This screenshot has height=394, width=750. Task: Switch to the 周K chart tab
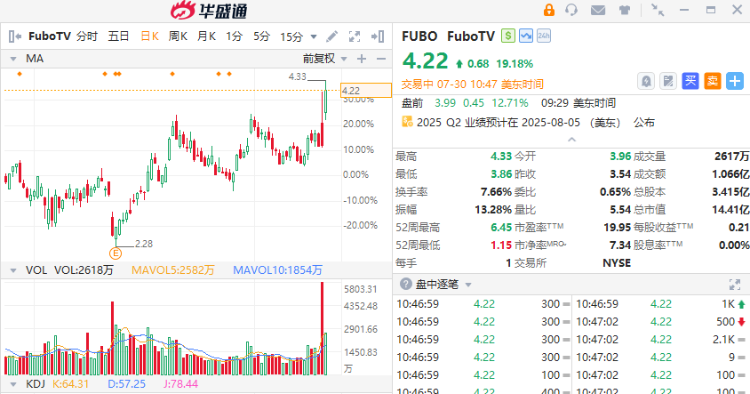(177, 36)
